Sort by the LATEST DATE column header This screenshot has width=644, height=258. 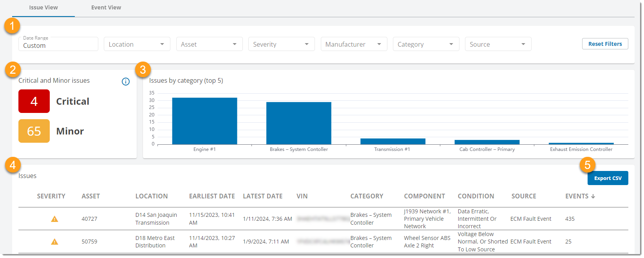click(263, 196)
